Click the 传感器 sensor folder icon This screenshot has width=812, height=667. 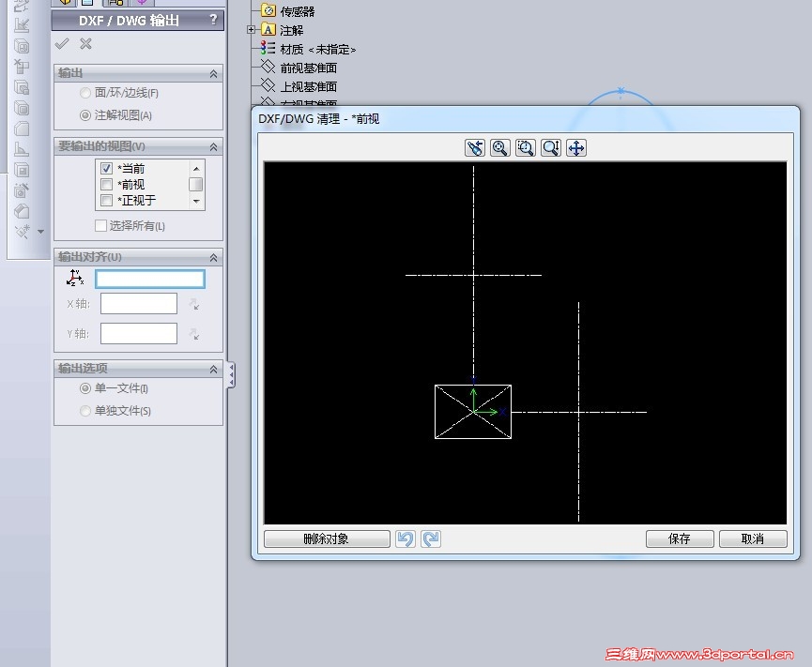point(268,10)
